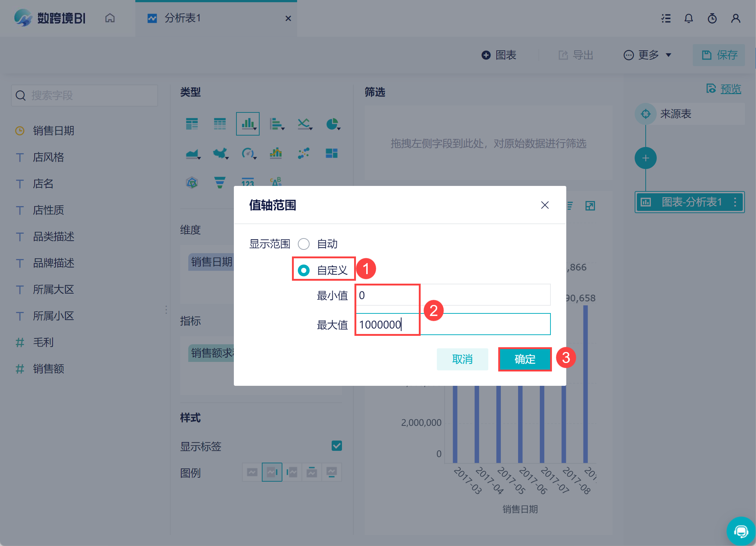Click the 取消 button
Image resolution: width=756 pixels, height=546 pixels.
tap(462, 359)
